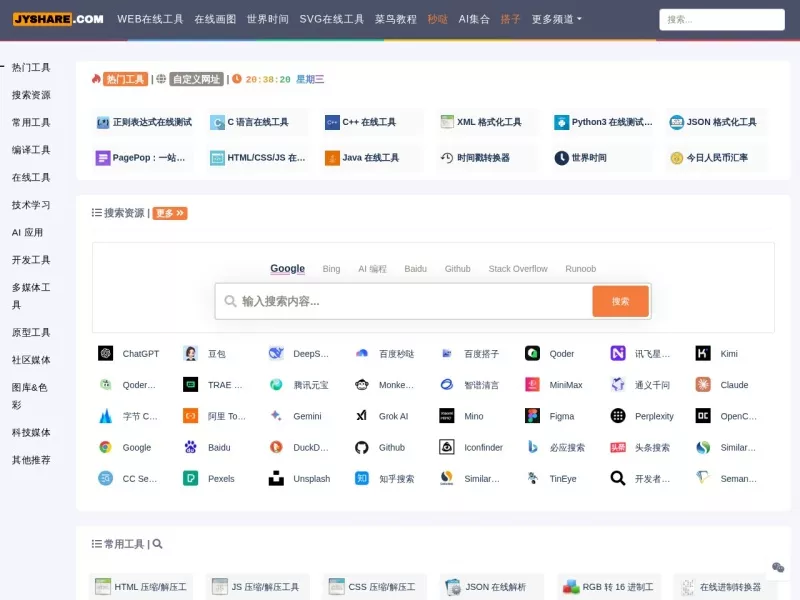Switch search engine to Github tab
Screen dimensions: 800x600
click(457, 268)
